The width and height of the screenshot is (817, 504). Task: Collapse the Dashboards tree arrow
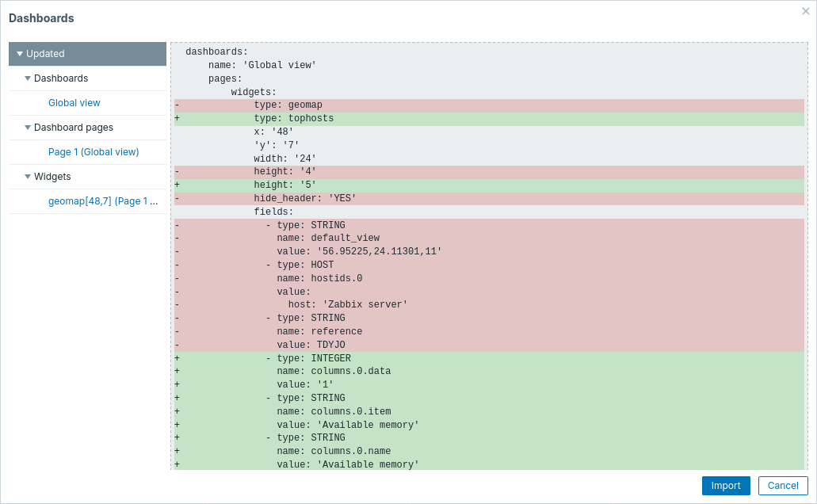(28, 78)
